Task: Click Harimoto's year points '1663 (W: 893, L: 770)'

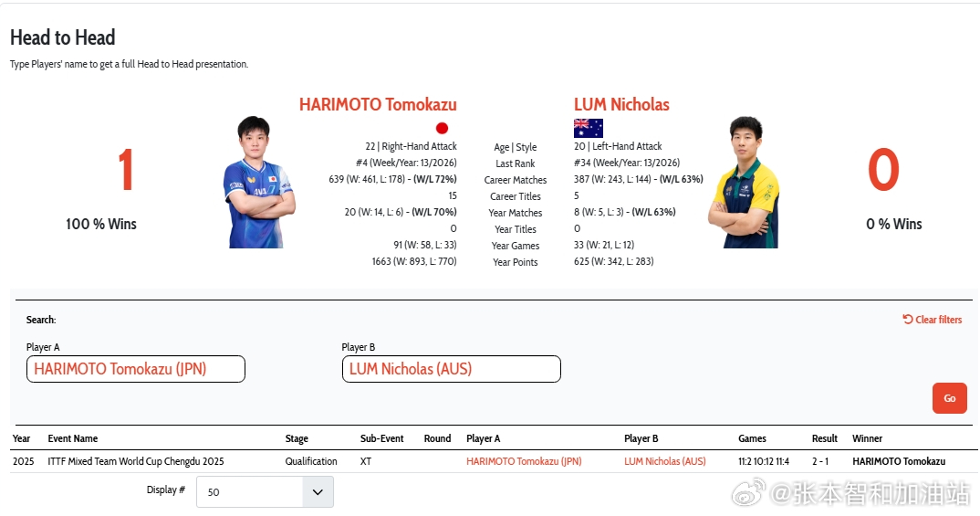Action: (x=413, y=261)
